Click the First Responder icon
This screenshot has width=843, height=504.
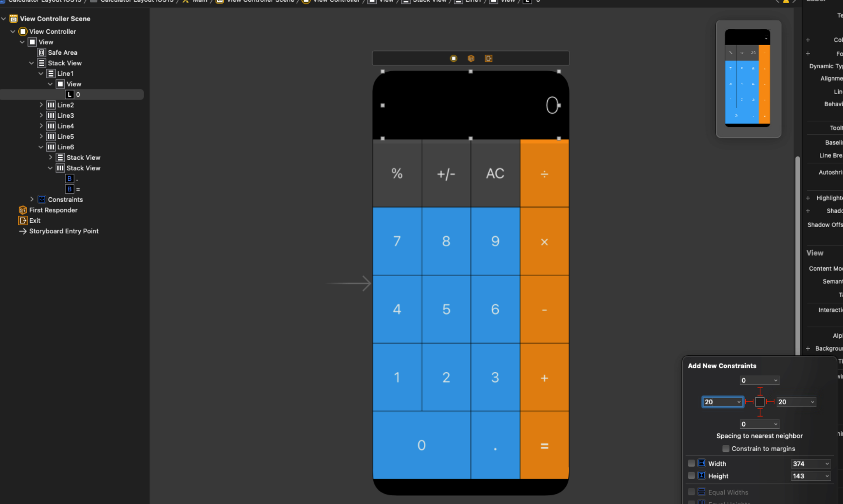pyautogui.click(x=23, y=210)
